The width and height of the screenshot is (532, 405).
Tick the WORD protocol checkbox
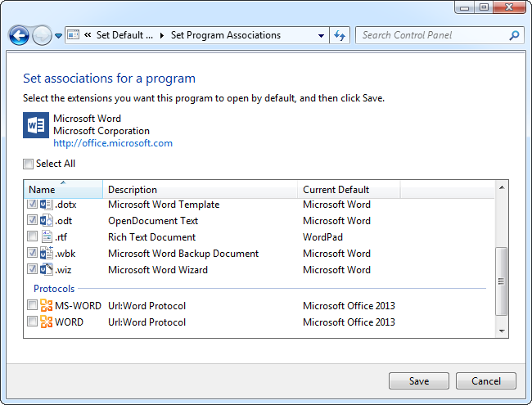pyautogui.click(x=32, y=322)
